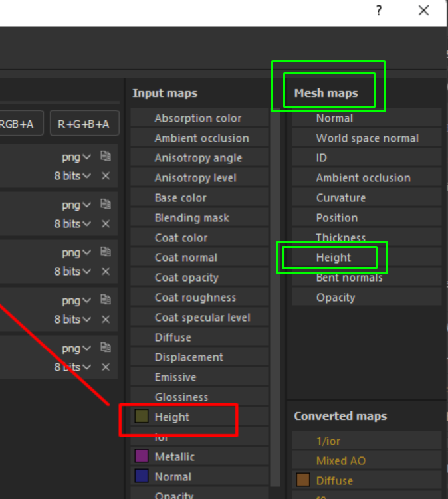The image size is (448, 499).
Task: Click the copy icon in the first map row
Action: pos(105,157)
